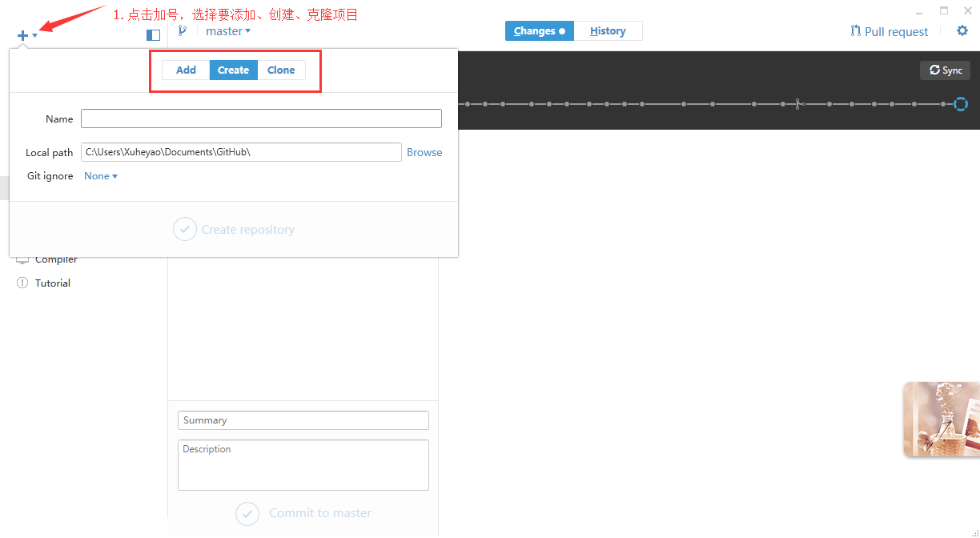Maximize the window
980x538 pixels.
click(944, 10)
